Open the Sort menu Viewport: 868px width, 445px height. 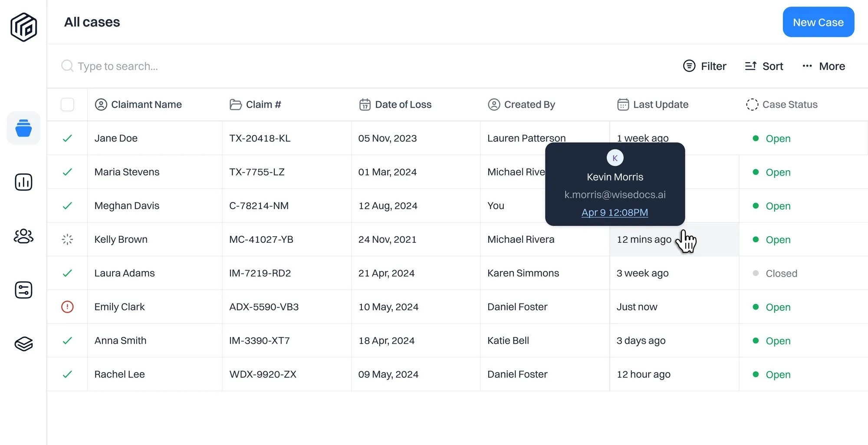pyautogui.click(x=764, y=66)
